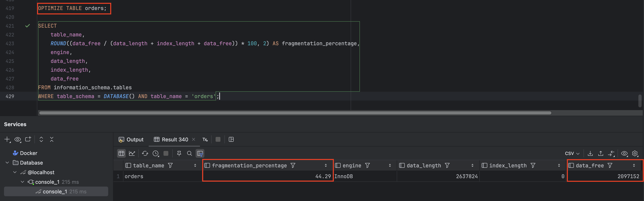Switch to the Output tab
The width and height of the screenshot is (644, 201).
click(131, 139)
